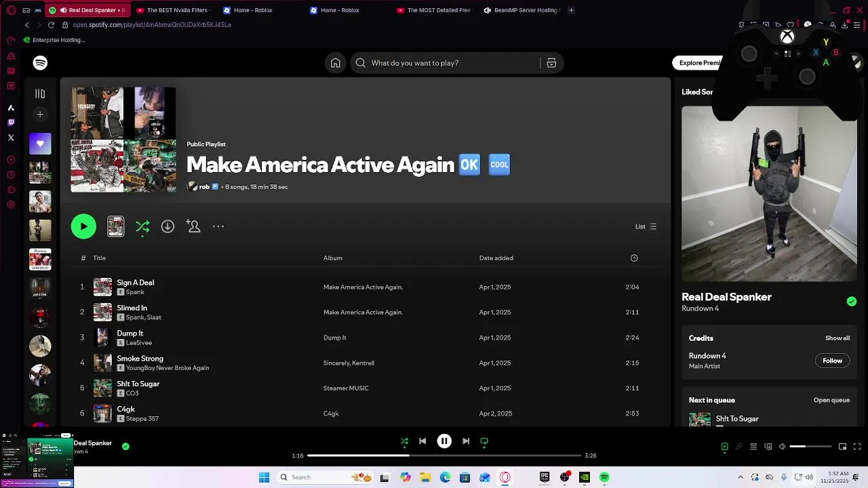The image size is (868, 488).
Task: Toggle shuffle in the player bar
Action: (404, 441)
